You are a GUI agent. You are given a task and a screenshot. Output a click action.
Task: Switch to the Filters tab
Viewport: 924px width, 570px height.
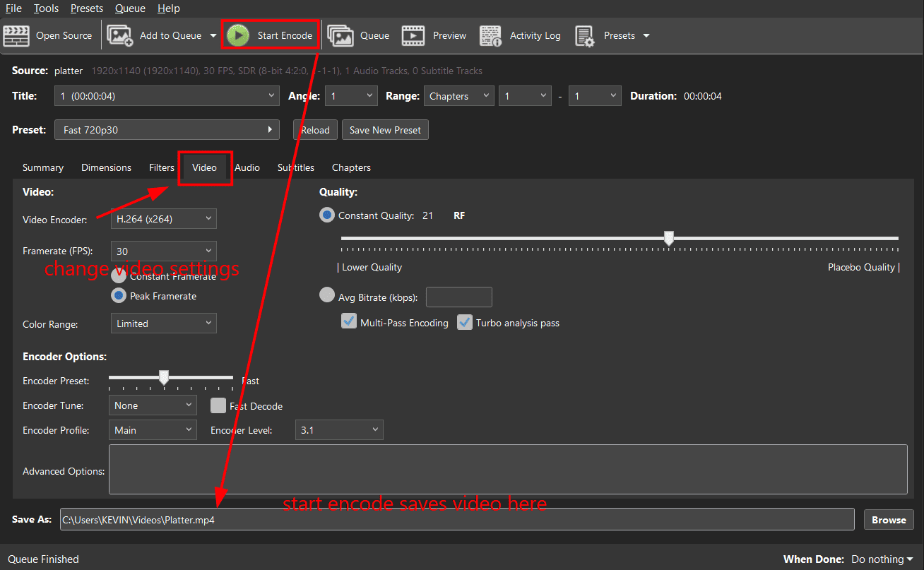[x=162, y=167]
